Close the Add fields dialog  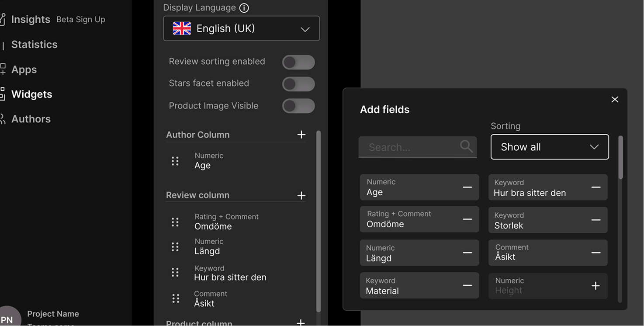point(615,100)
